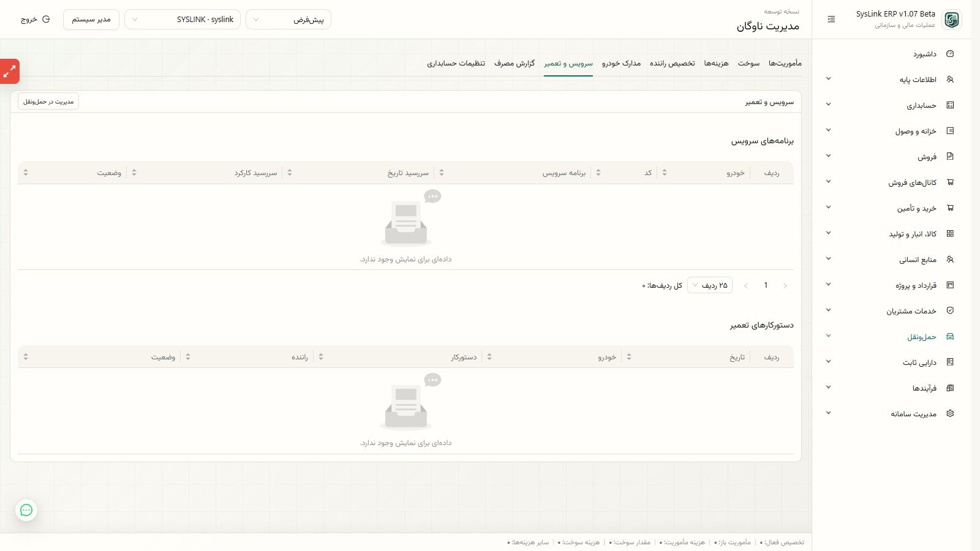Expand the منابع انسانی chevron
Image resolution: width=980 pixels, height=551 pixels.
tap(829, 259)
